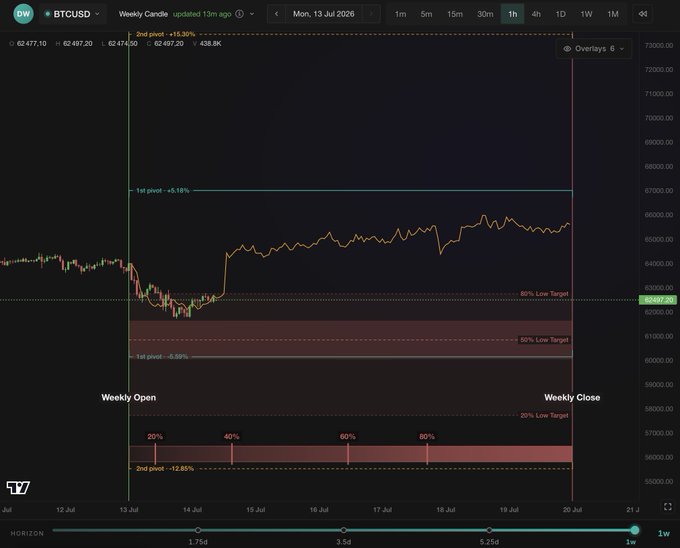Viewport: 680px width, 548px height.
Task: Click the DW avatar logo
Action: click(23, 14)
